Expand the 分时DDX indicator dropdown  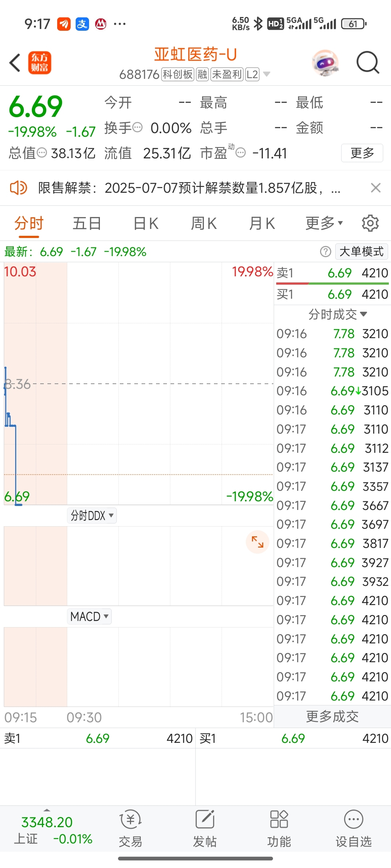92,515
